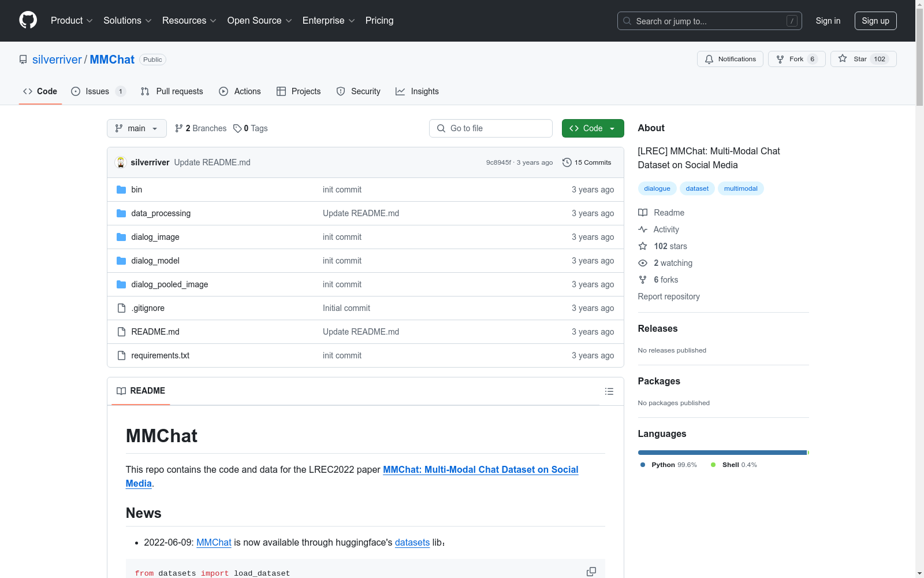Click the multimodal topic tag

(x=741, y=188)
